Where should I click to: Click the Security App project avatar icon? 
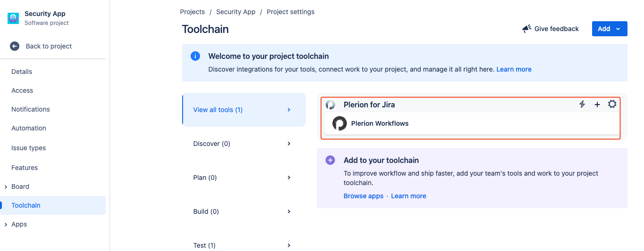[13, 18]
